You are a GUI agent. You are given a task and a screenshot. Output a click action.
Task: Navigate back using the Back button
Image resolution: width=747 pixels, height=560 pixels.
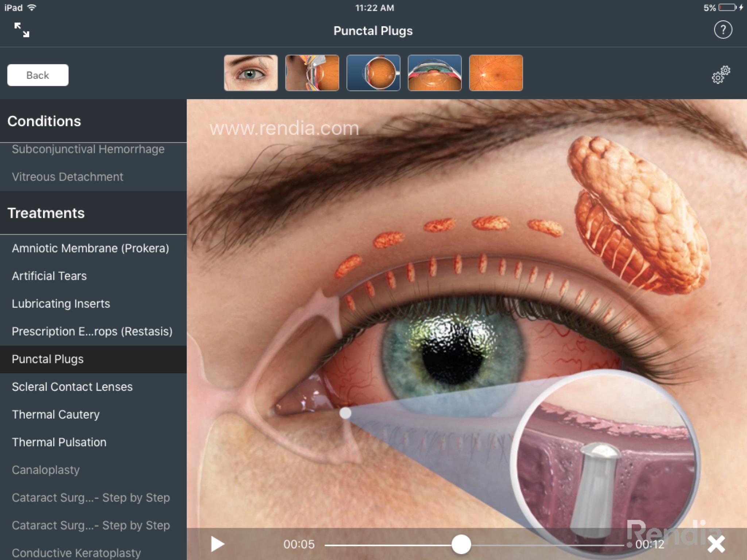pos(38,75)
